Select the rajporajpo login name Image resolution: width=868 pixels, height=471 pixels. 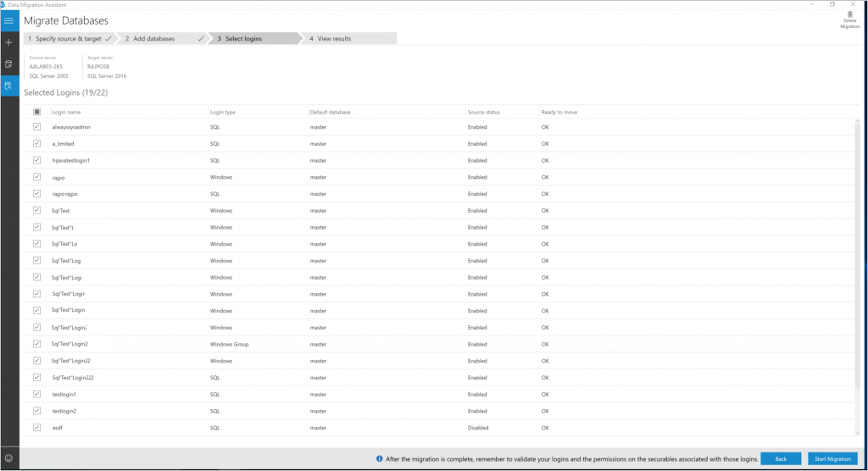[64, 194]
